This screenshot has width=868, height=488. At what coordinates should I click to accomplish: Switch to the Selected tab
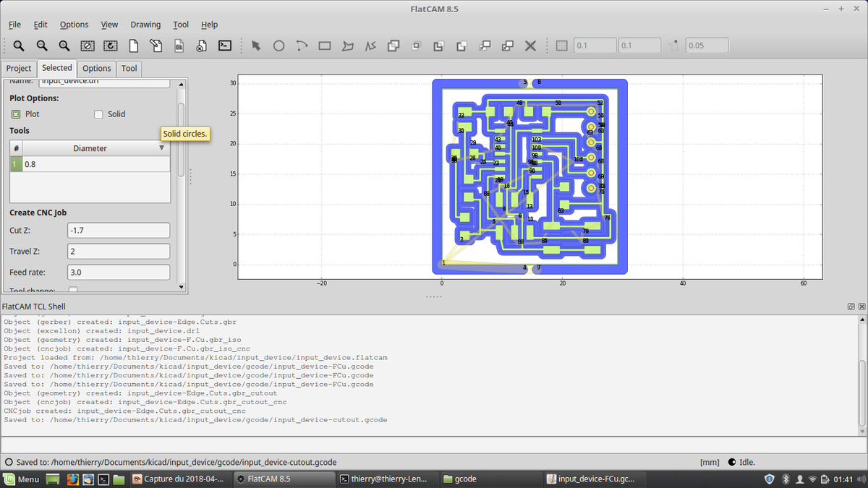(56, 67)
